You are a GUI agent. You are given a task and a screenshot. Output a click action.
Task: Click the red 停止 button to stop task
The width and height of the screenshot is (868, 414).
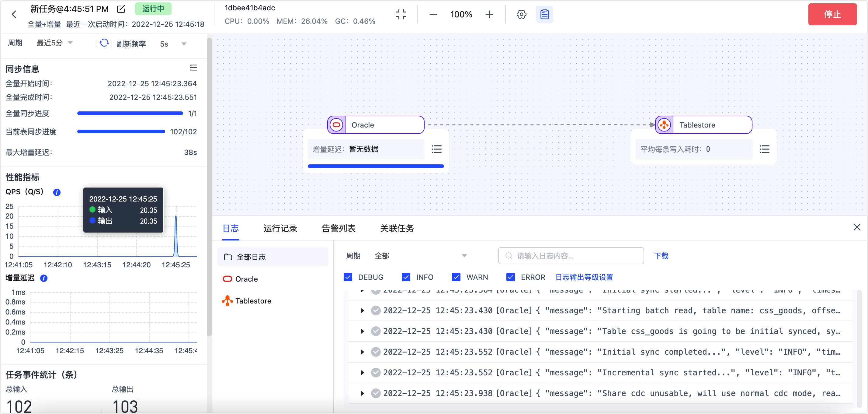pos(833,14)
